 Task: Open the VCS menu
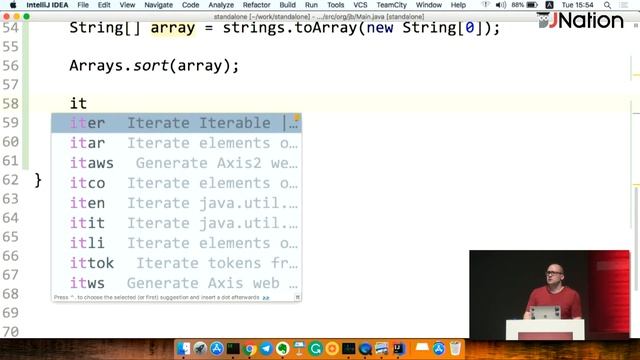click(x=360, y=5)
